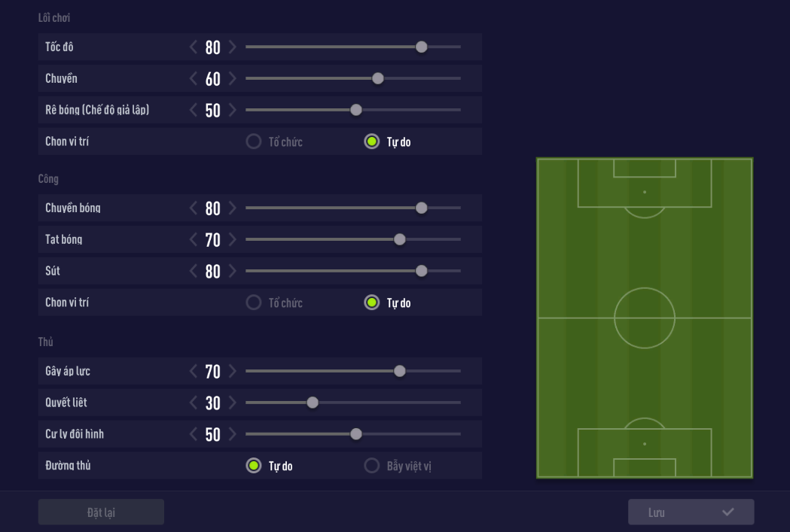Choose Bẫy việt vị for Đường thủ

[371, 466]
